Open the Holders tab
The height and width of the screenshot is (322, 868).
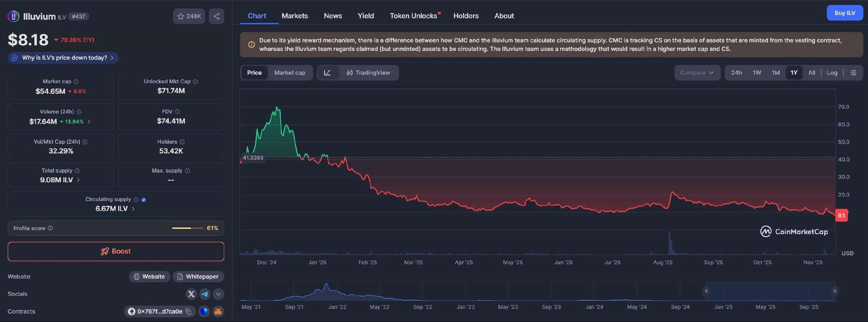pyautogui.click(x=466, y=16)
